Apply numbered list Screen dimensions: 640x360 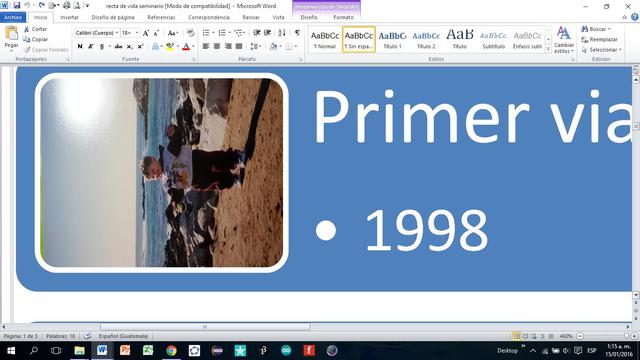[222, 33]
